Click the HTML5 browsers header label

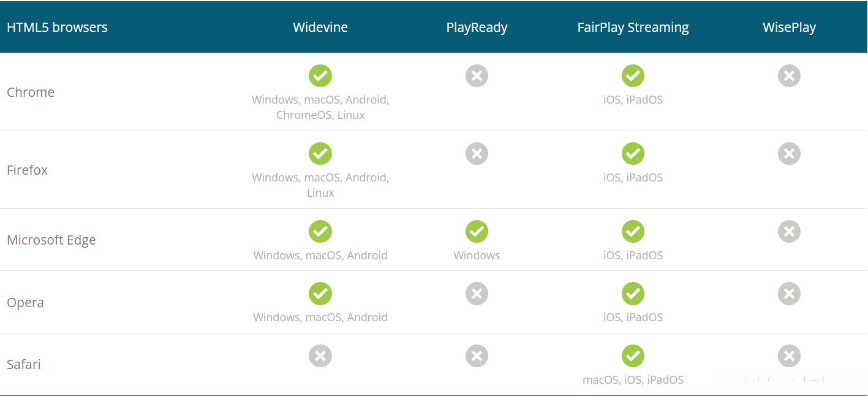point(57,28)
